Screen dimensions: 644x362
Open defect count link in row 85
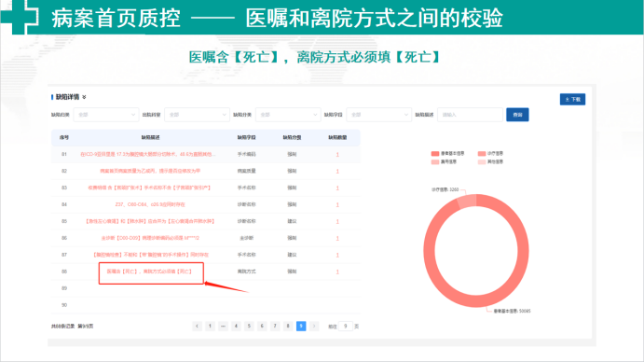pos(337,222)
